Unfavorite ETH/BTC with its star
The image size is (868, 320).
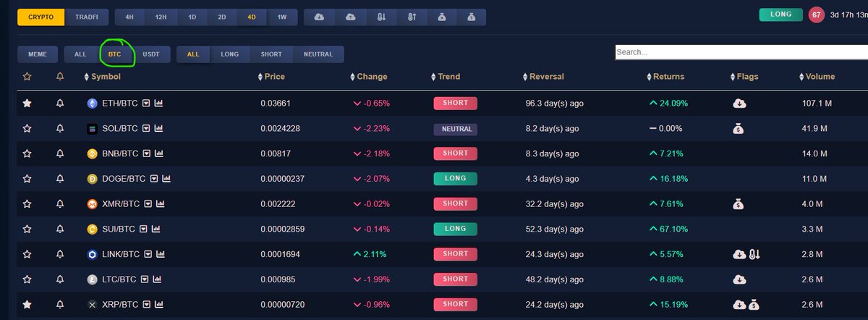27,104
